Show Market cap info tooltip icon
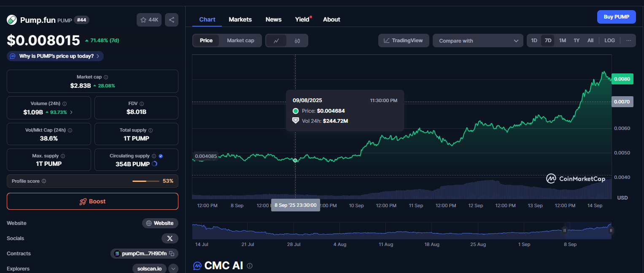The image size is (644, 273). coord(106,77)
